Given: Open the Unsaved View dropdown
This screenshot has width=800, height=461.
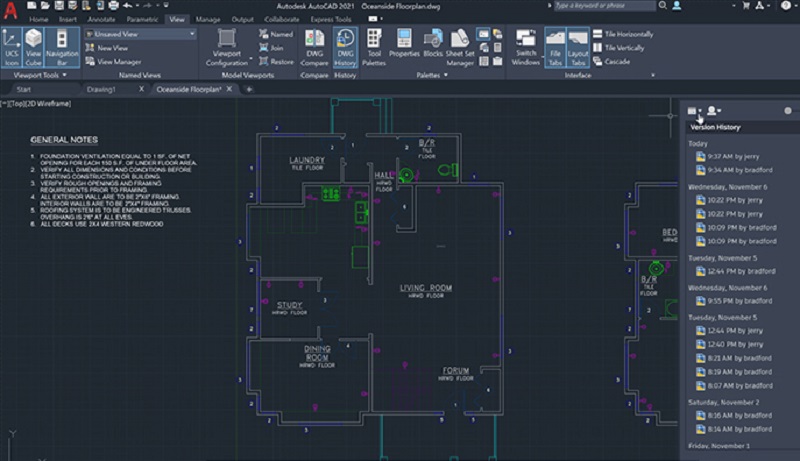Looking at the screenshot, I should pyautogui.click(x=140, y=34).
